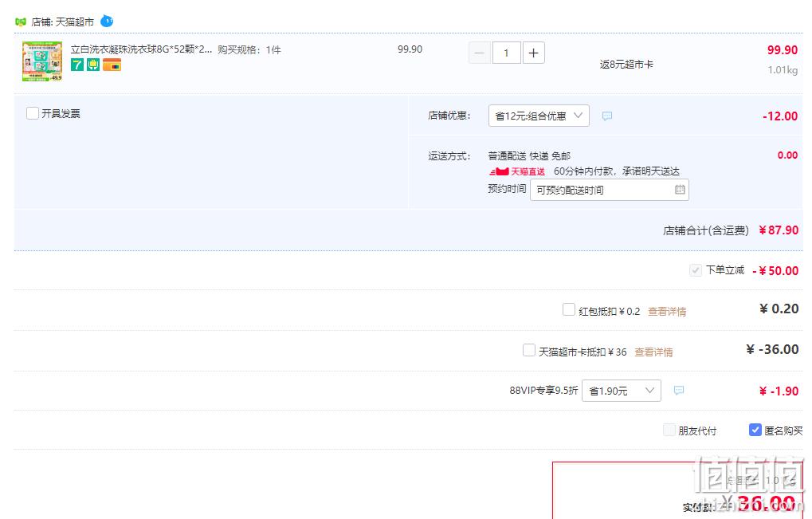Tick the 朋友代付 checkbox

669,430
